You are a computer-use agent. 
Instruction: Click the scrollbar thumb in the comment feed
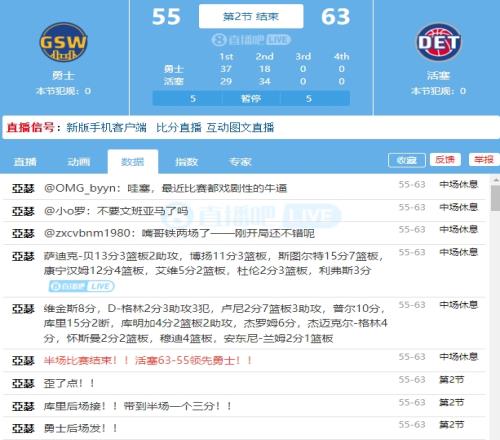pos(496,198)
